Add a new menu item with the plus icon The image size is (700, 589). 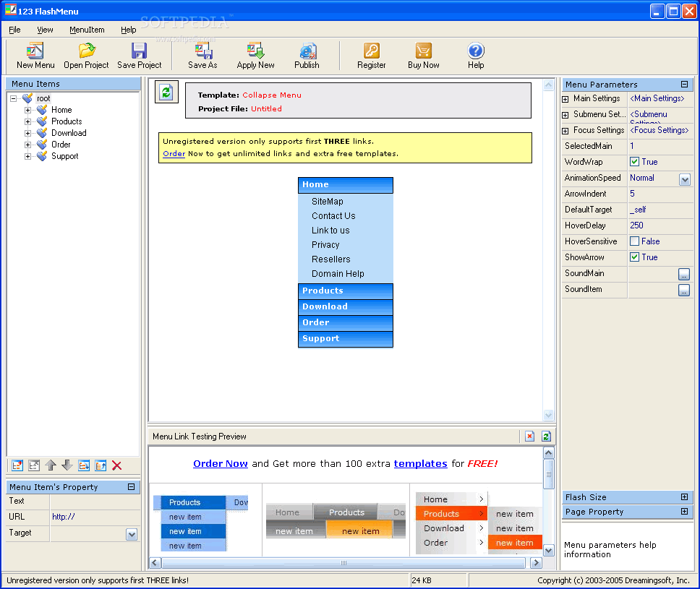pos(17,465)
